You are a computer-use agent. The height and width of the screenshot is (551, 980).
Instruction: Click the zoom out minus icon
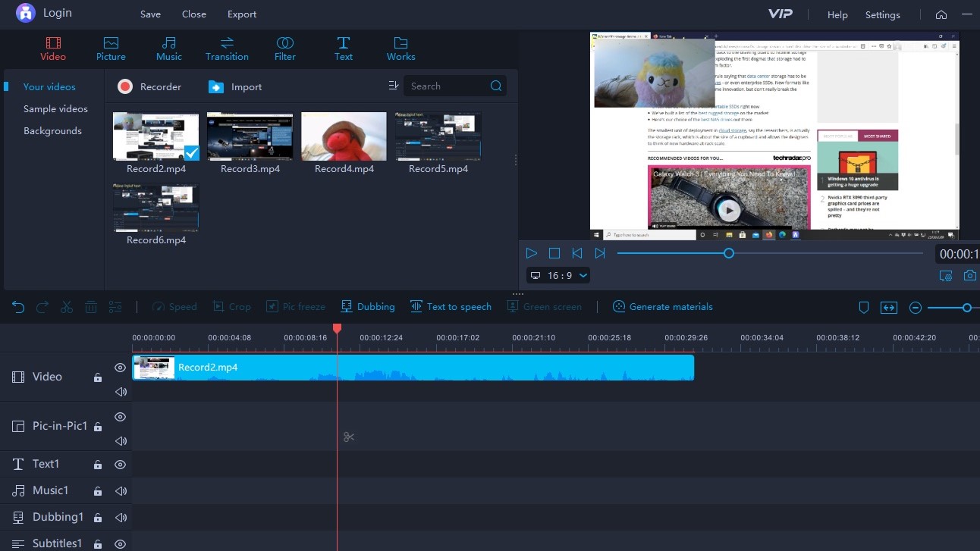tap(916, 308)
